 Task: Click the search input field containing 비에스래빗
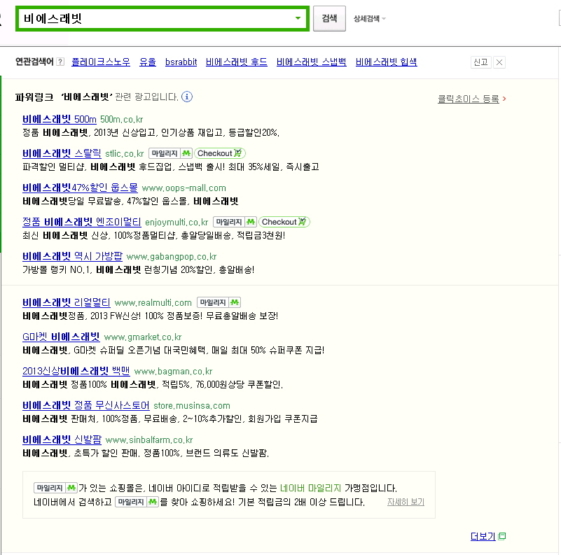(x=162, y=19)
